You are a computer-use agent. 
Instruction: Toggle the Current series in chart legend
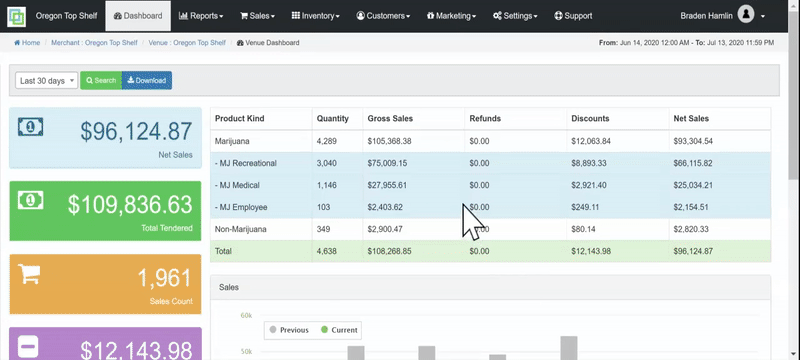tap(339, 330)
